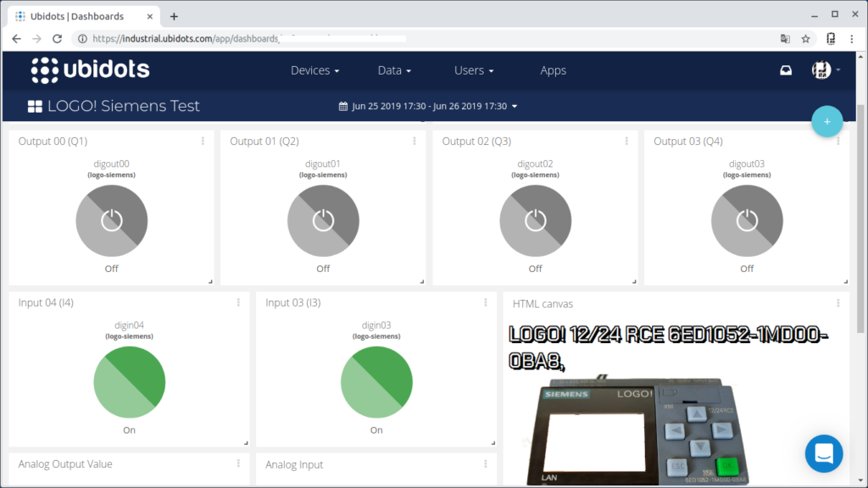Open Output 03 (Q4) widget options menu
This screenshot has width=868, height=488.
(x=838, y=141)
